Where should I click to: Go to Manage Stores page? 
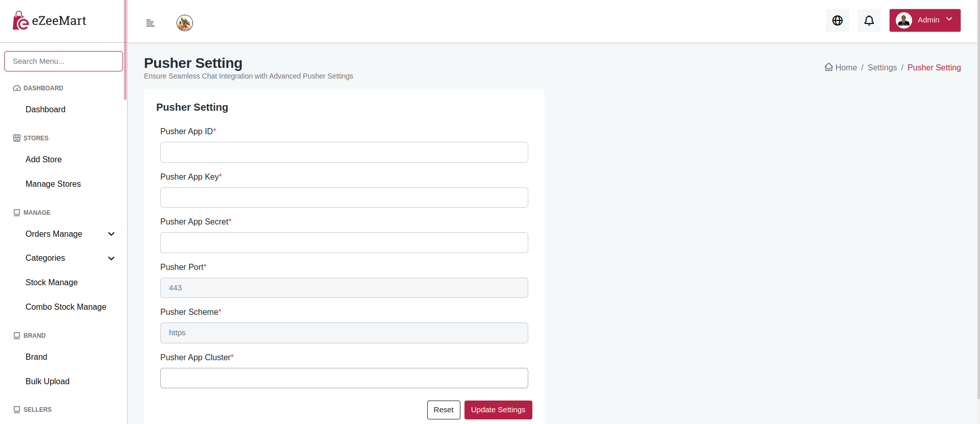[x=53, y=184]
